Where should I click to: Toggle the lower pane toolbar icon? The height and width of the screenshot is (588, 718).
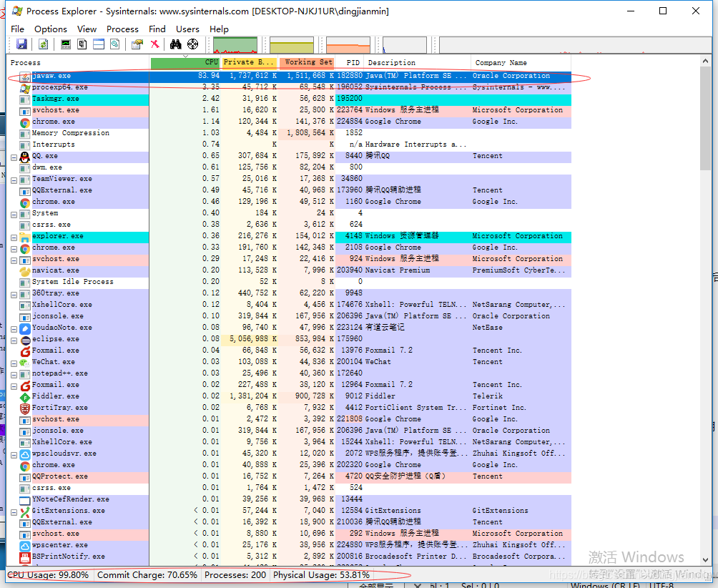pyautogui.click(x=99, y=44)
